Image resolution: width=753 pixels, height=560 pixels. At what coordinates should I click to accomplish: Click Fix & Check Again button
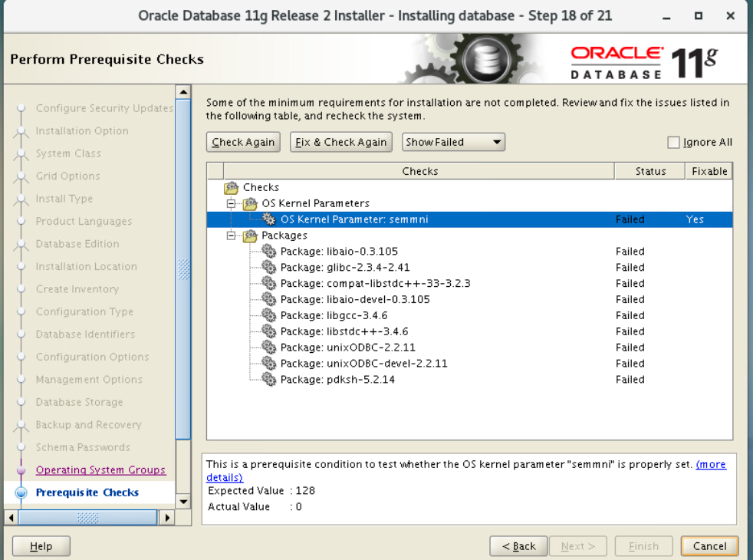pyautogui.click(x=341, y=142)
